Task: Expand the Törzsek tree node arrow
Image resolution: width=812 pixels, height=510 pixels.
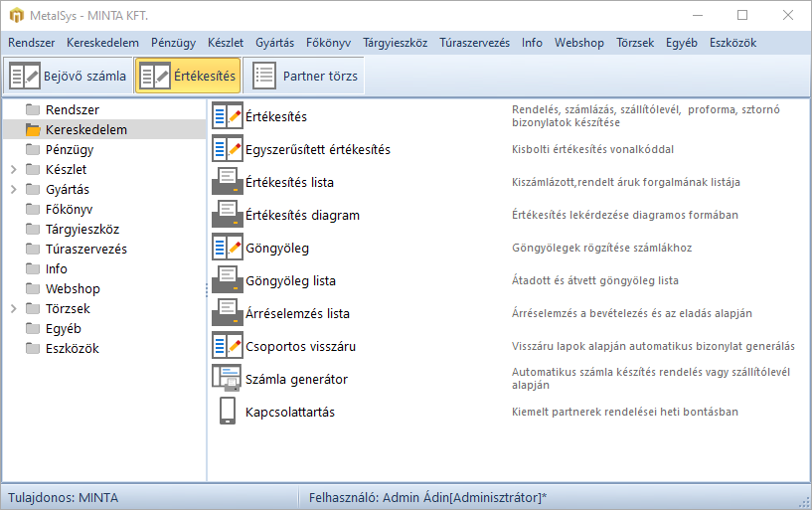Action: click(13, 309)
